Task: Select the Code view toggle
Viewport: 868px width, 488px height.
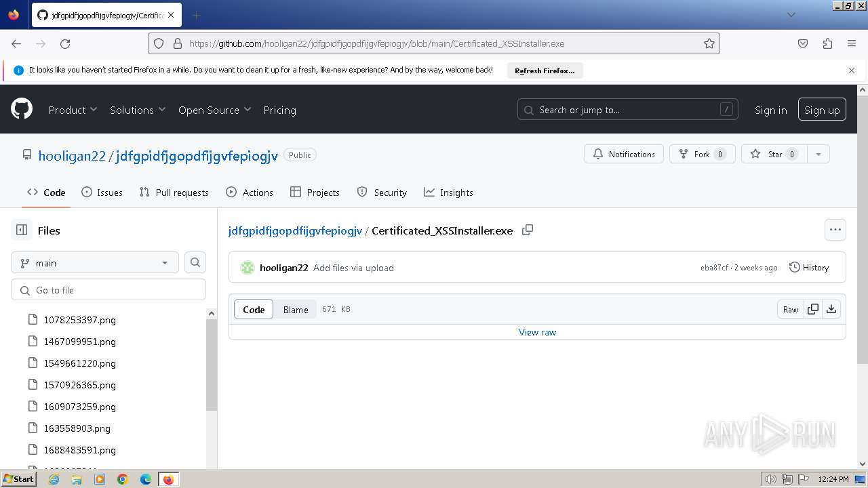Action: [x=254, y=310]
